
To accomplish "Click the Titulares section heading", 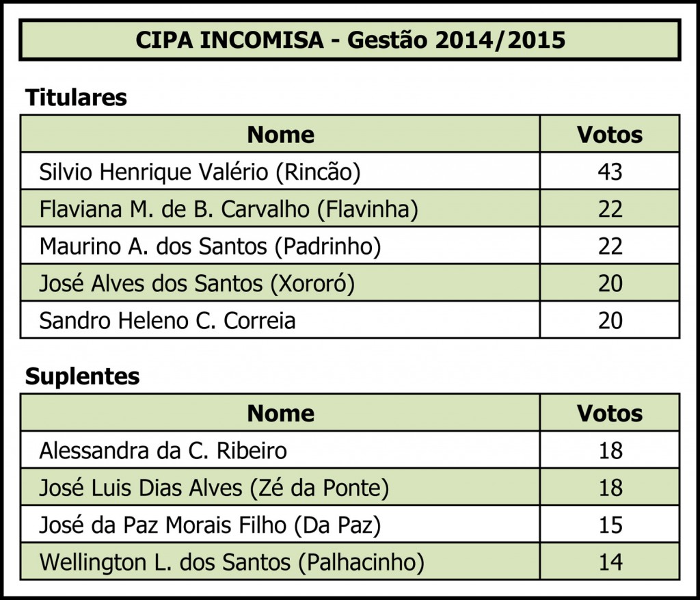I will 76,97.
